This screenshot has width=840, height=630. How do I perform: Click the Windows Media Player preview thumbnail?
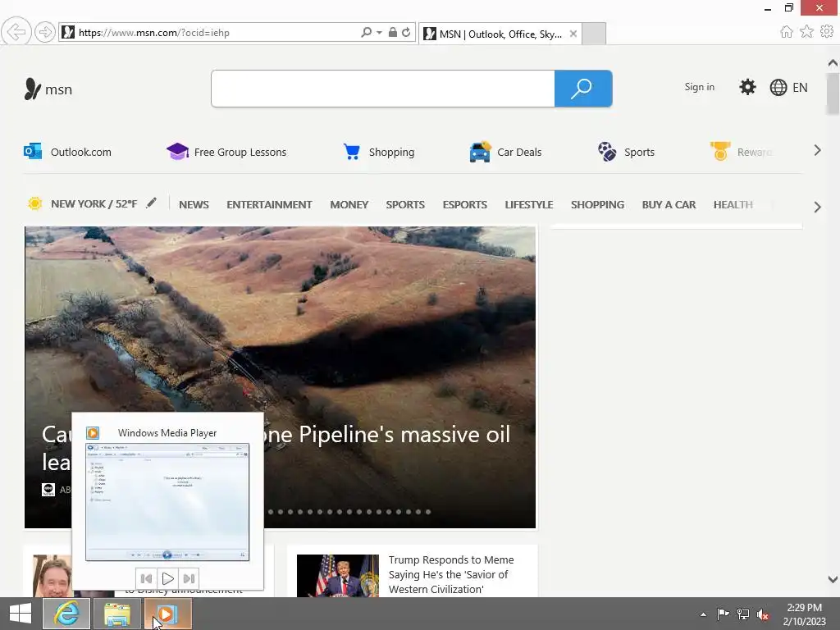pos(167,501)
